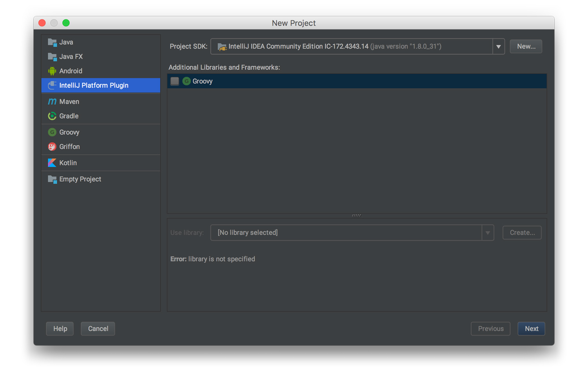Click the Java FX folder icon

pos(52,57)
